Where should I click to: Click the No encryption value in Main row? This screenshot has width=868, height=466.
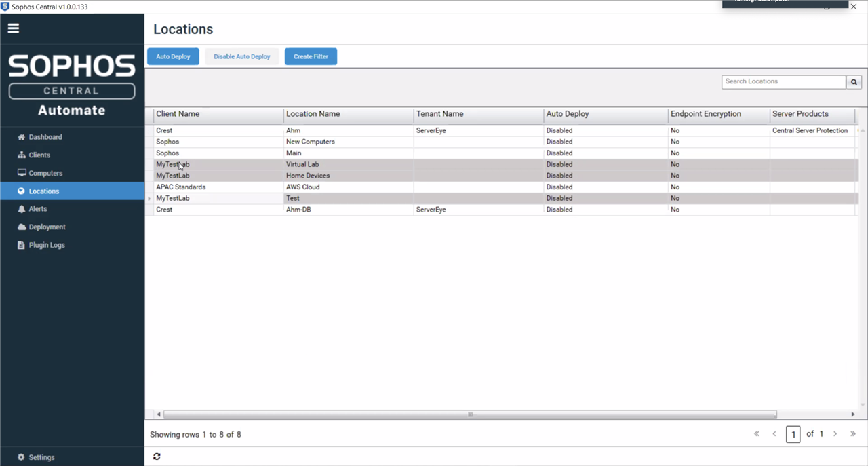pyautogui.click(x=675, y=153)
